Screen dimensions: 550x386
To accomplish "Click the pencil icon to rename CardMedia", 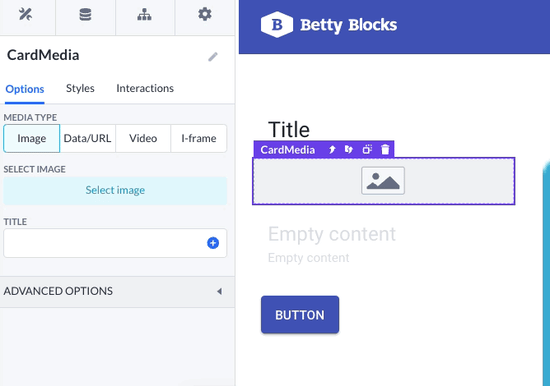I will coord(213,56).
